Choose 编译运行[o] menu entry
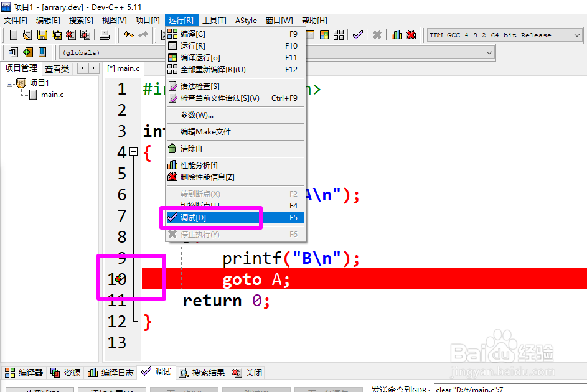The width and height of the screenshot is (587, 392). [236, 58]
